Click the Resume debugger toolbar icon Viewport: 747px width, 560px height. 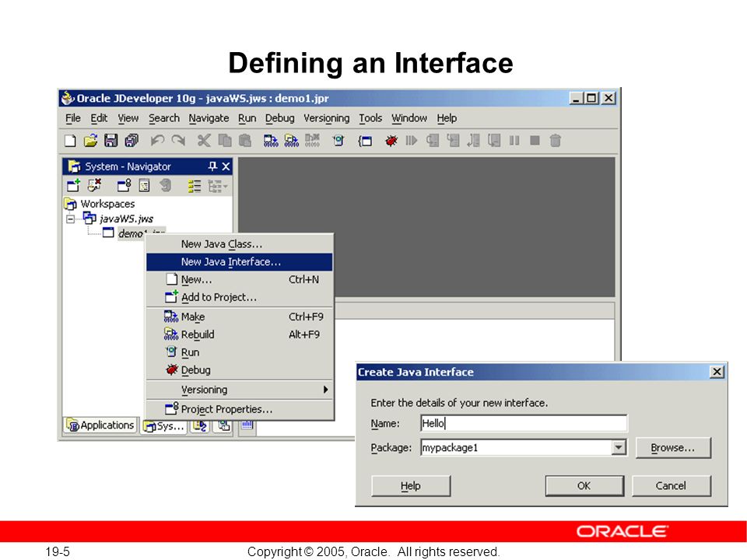click(x=411, y=141)
